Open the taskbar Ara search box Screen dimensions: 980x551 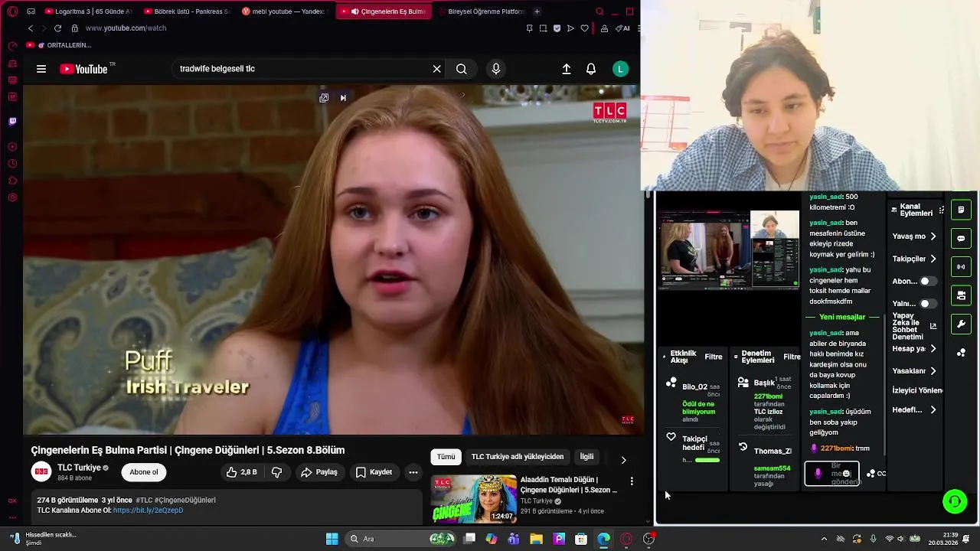pos(400,539)
